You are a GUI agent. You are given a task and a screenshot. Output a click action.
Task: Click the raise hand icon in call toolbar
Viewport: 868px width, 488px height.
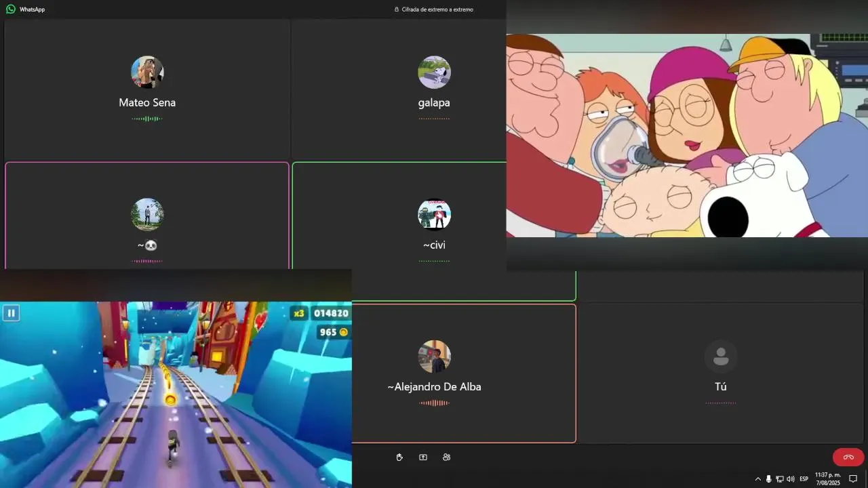(x=399, y=457)
